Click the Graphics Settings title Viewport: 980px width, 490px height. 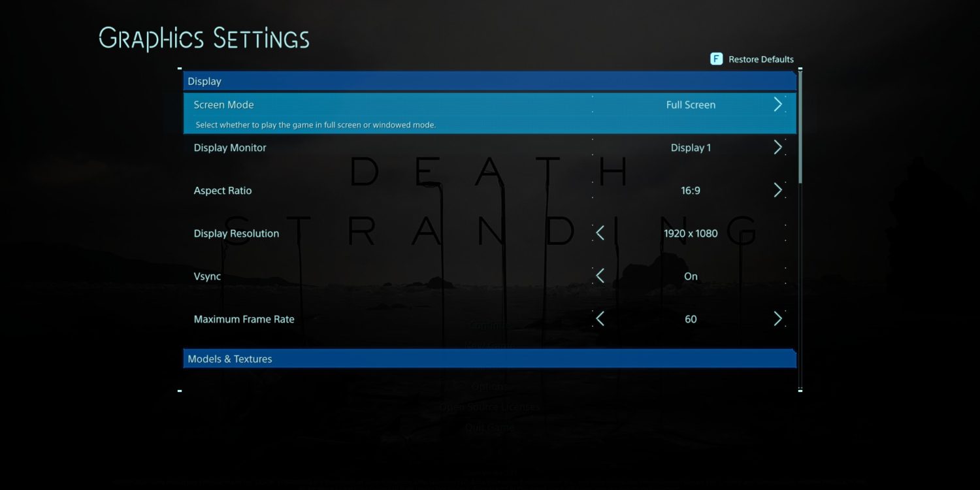point(204,39)
